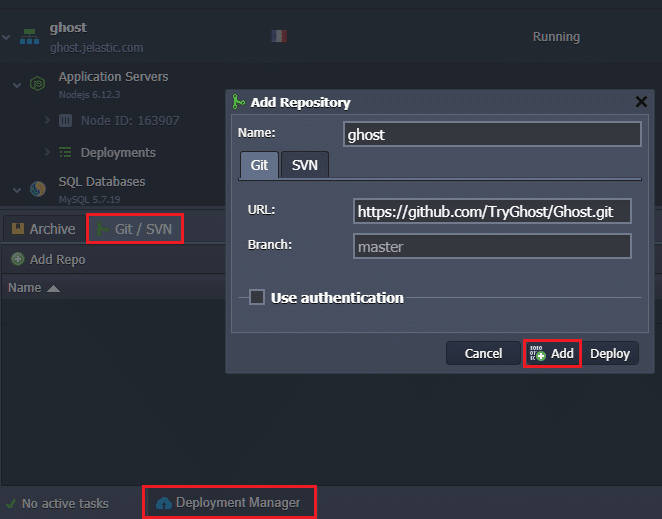Open the Archive tab
Screen dimensions: 662x519
[x=44, y=229]
